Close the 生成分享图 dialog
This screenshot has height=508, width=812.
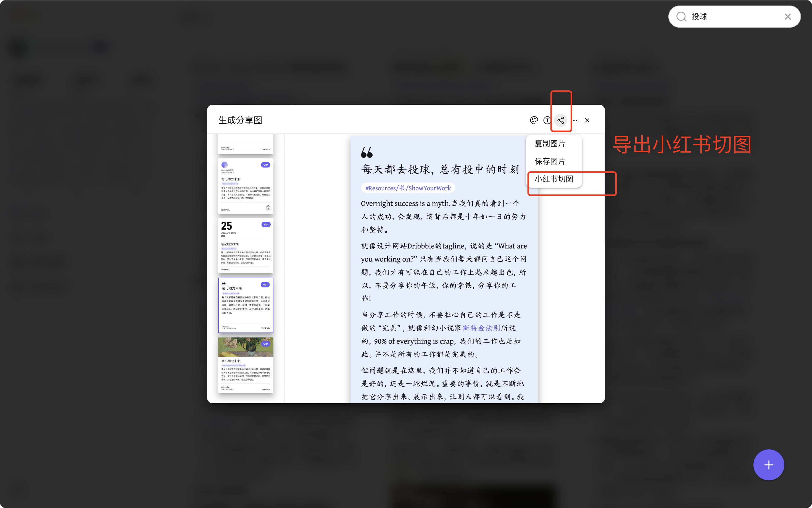pyautogui.click(x=587, y=120)
